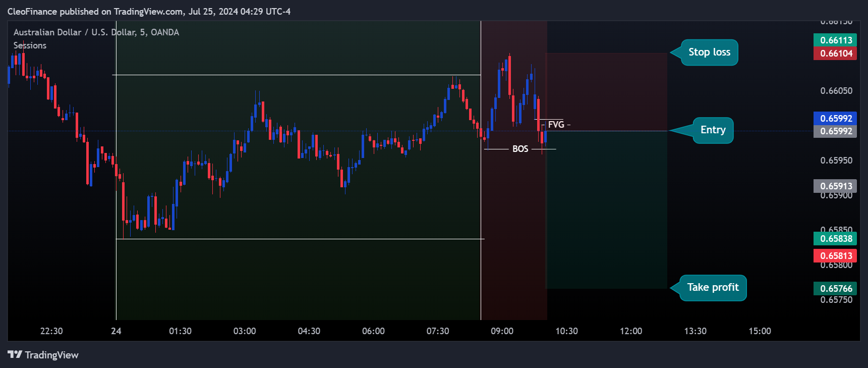Click the 0.65950 price axis label
868x368 pixels.
click(x=836, y=161)
